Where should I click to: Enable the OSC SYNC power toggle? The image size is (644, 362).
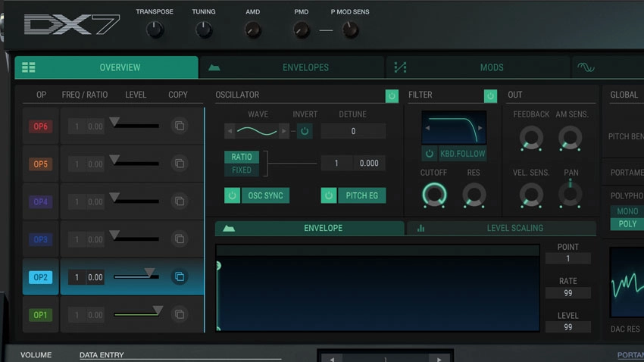click(x=232, y=195)
